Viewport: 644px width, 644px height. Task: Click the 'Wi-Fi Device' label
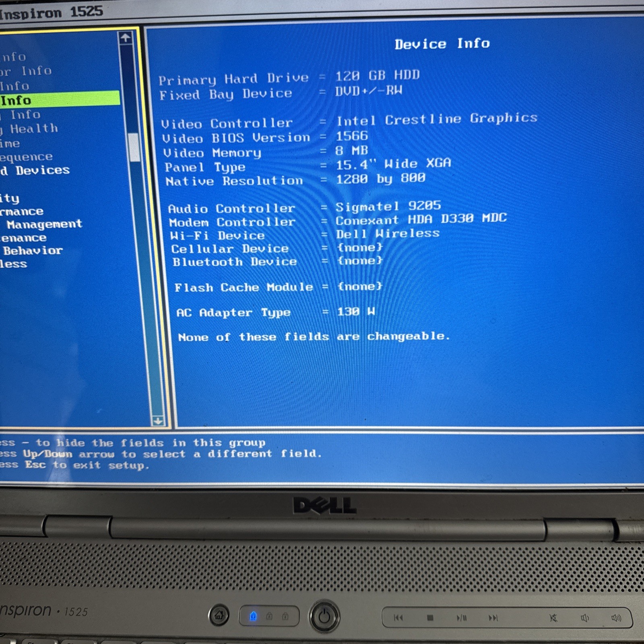point(217,235)
